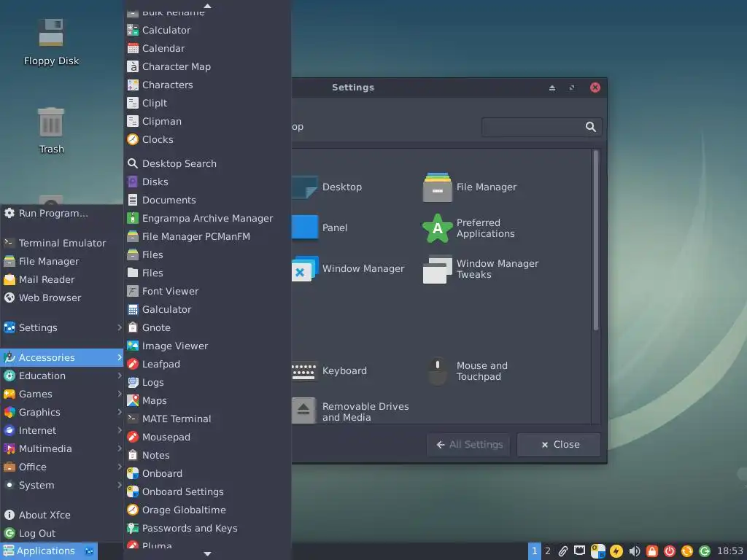Launch Leafpad text editor

[207, 365]
